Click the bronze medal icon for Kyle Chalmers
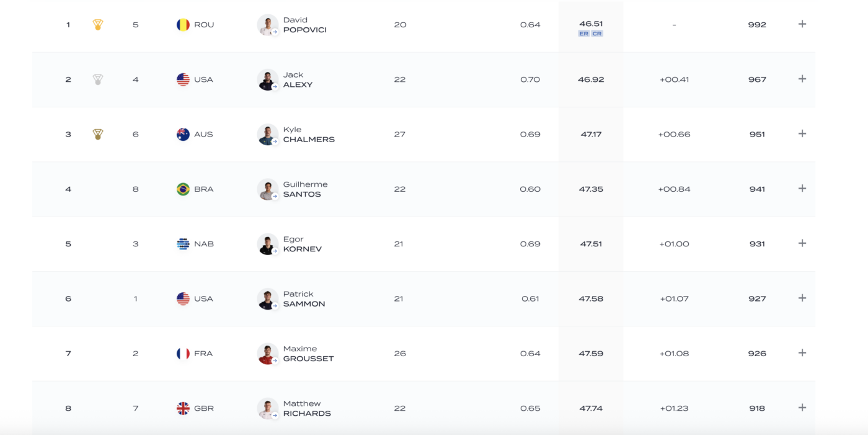The height and width of the screenshot is (435, 868). pyautogui.click(x=97, y=134)
